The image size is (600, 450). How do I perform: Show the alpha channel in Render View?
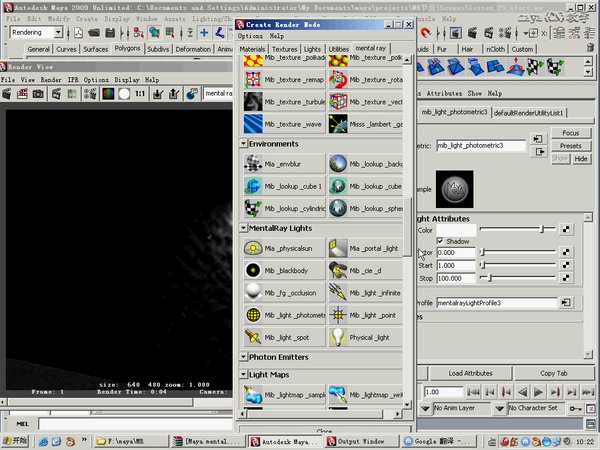(124, 93)
